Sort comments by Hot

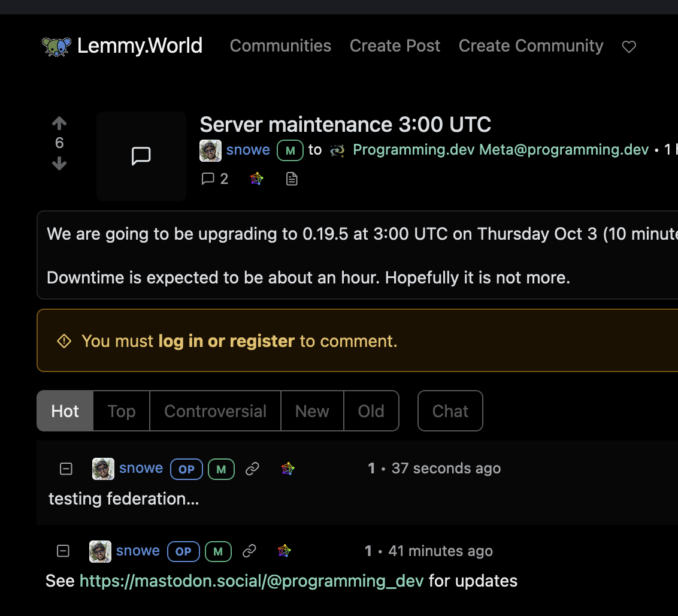(x=65, y=411)
